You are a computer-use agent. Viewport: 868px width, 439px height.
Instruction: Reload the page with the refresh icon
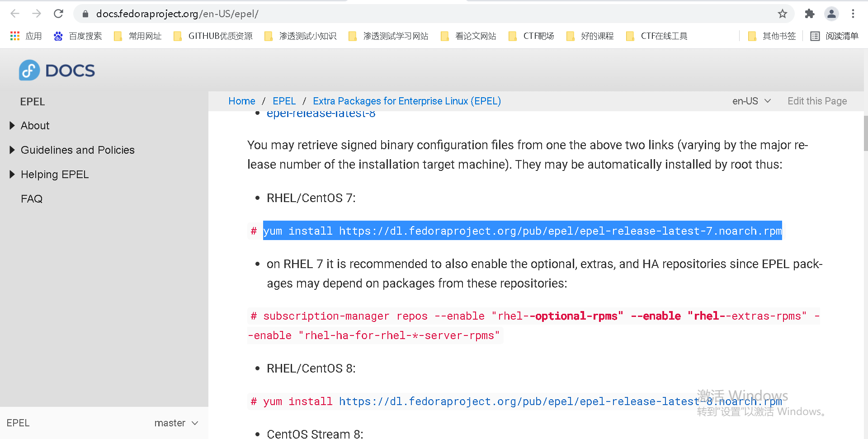[58, 14]
